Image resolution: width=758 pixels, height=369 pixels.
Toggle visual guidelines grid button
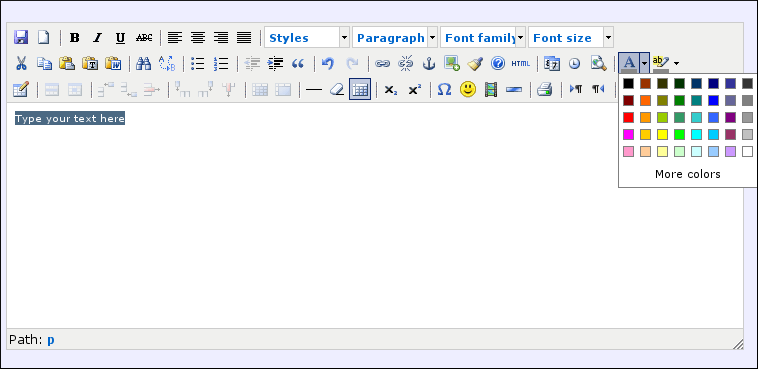(x=360, y=89)
